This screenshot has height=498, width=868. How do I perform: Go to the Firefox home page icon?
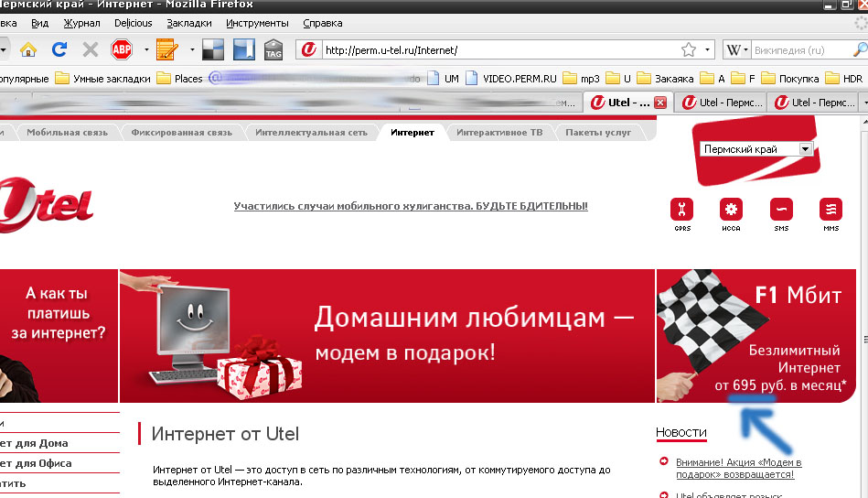[x=28, y=49]
